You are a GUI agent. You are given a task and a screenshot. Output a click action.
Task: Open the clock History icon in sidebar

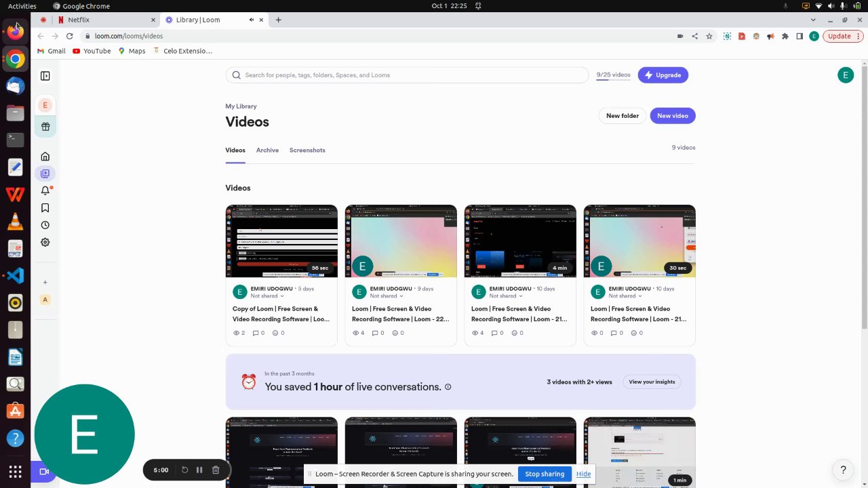[45, 225]
